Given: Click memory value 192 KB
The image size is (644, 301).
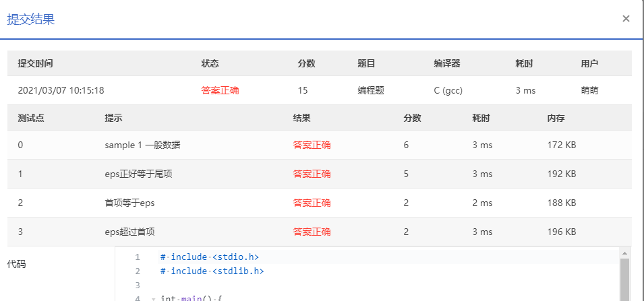Looking at the screenshot, I should 562,174.
